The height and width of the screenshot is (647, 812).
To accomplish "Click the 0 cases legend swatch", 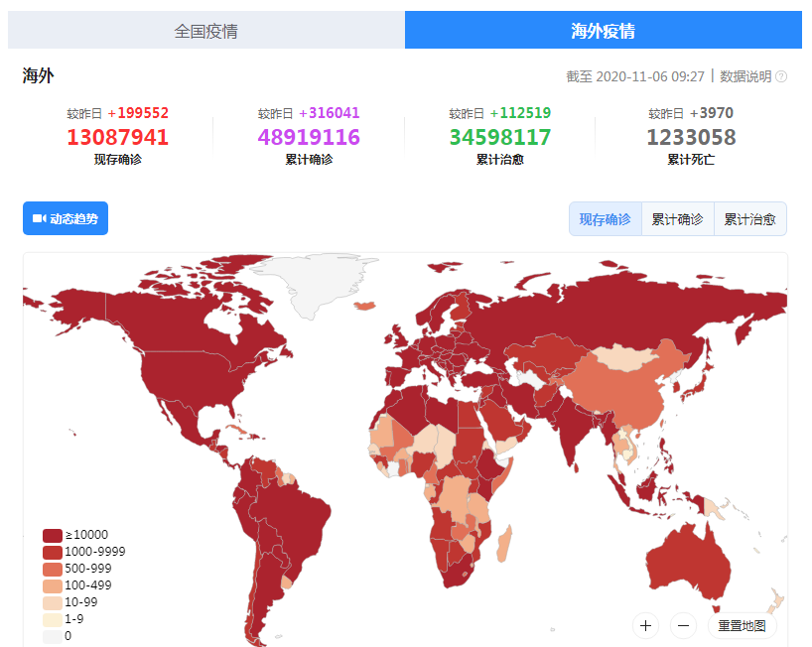I will 53,636.
